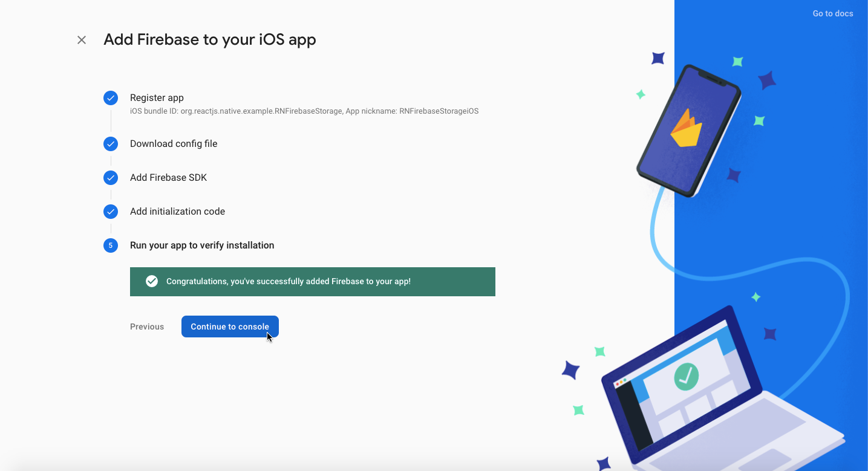Image resolution: width=868 pixels, height=471 pixels.
Task: Open the Go to docs link
Action: click(833, 13)
